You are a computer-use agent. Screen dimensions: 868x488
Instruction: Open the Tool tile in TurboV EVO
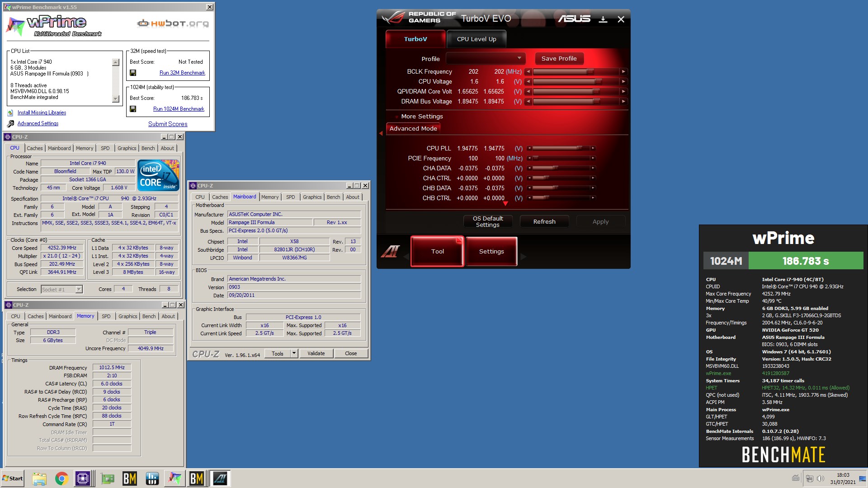click(x=437, y=251)
